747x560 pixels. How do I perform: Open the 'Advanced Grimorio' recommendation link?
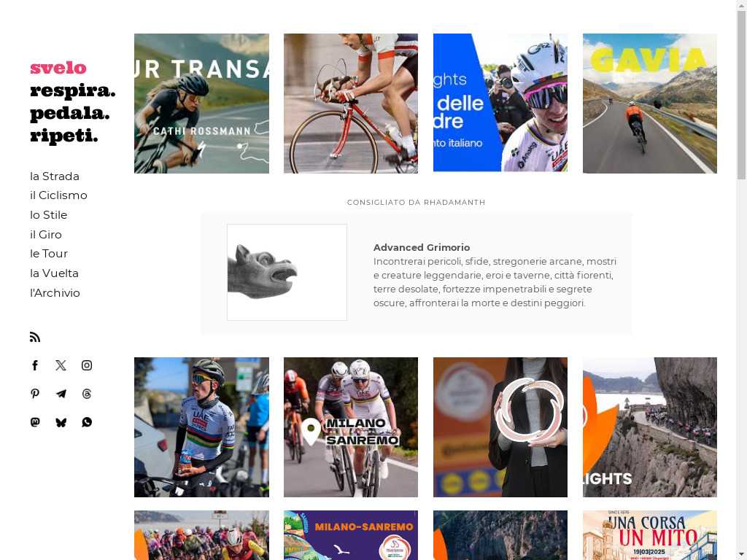422,247
